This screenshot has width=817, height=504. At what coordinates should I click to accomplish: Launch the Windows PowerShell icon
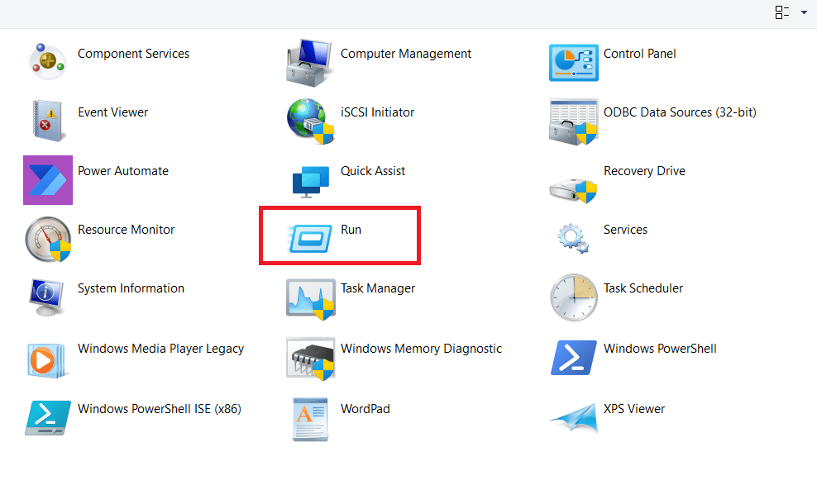click(574, 358)
